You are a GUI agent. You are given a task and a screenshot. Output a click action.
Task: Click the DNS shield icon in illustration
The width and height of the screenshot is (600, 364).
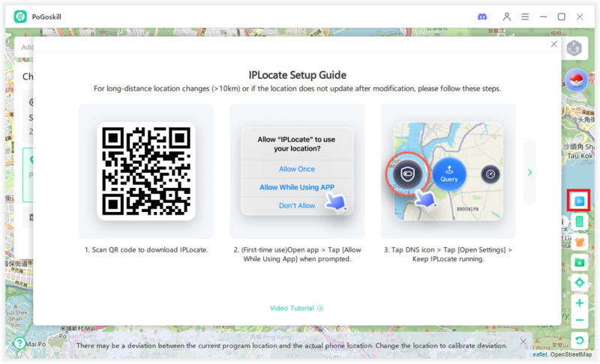pos(407,174)
